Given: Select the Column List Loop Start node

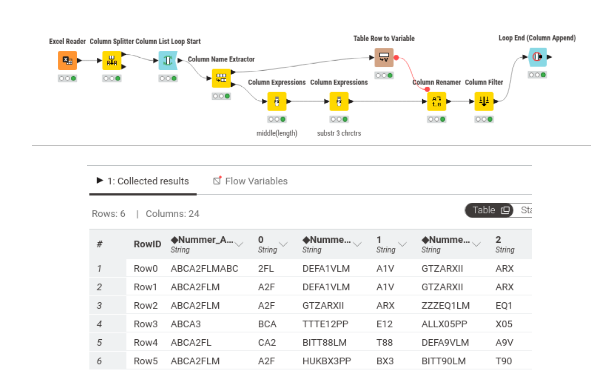Looking at the screenshot, I should point(168,60).
